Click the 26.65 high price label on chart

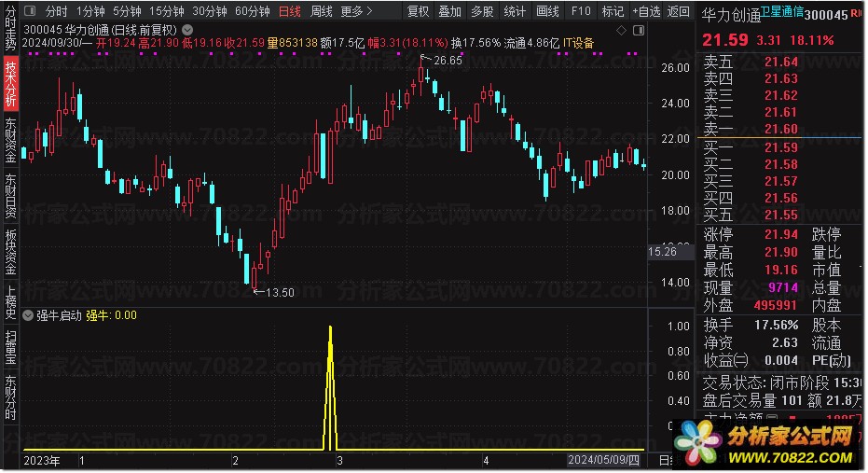tap(448, 61)
